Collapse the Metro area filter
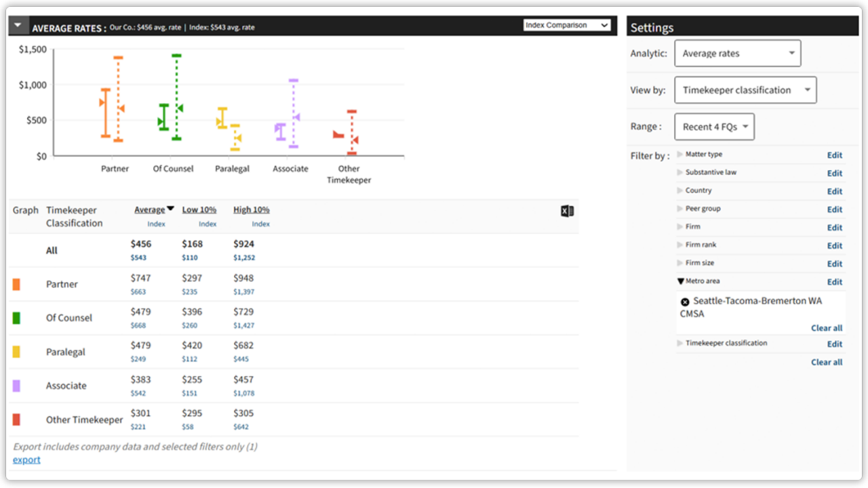The image size is (868, 488). [x=681, y=281]
